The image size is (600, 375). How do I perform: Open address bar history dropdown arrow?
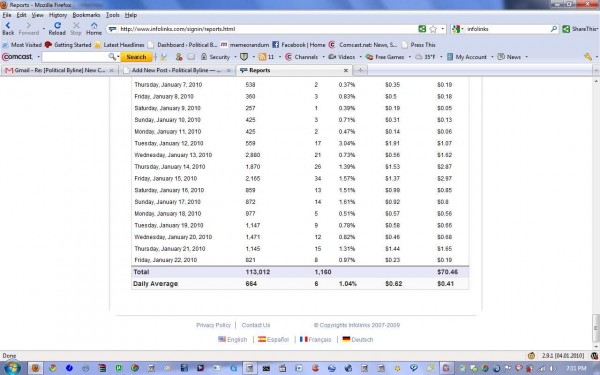pos(443,29)
